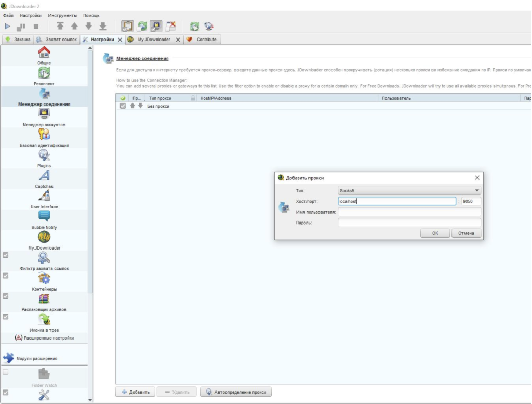The image size is (532, 404).
Task: Open the Настройки menu
Action: 31,15
